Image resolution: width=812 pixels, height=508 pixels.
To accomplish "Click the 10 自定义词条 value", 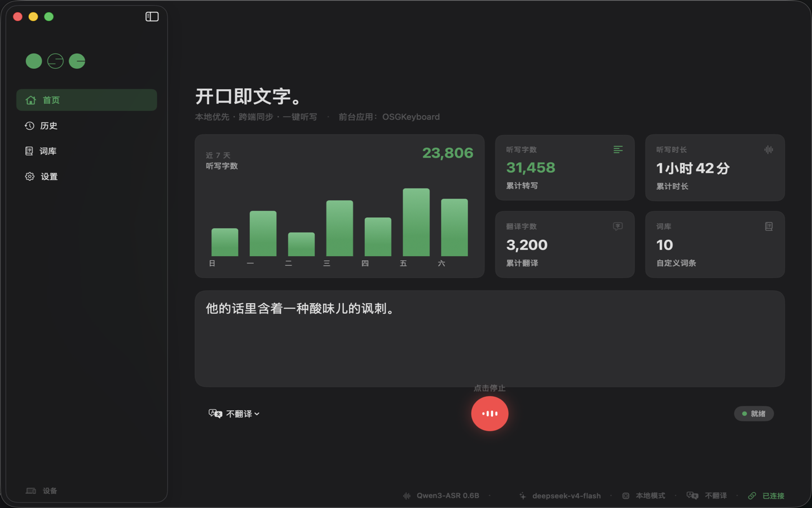I will tap(664, 245).
